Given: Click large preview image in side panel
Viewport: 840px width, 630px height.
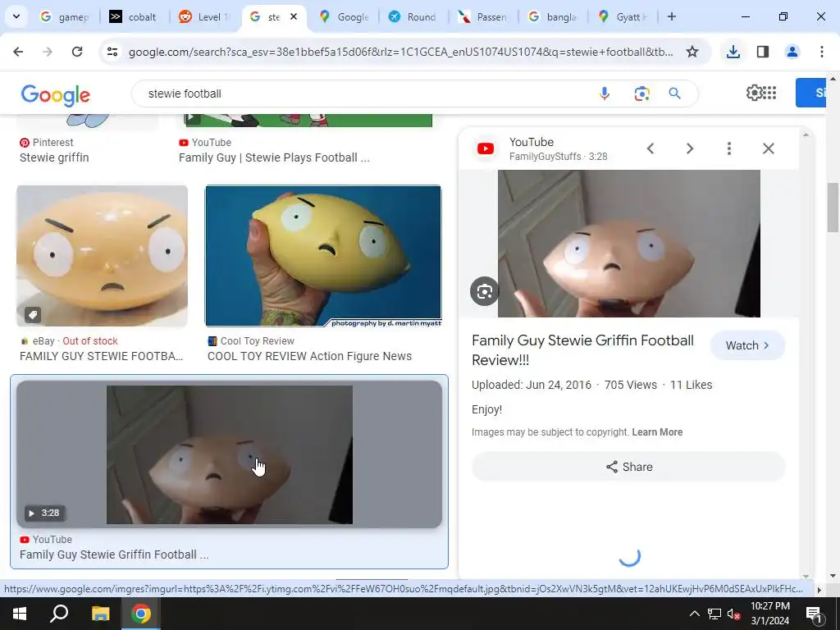Looking at the screenshot, I should [x=629, y=244].
